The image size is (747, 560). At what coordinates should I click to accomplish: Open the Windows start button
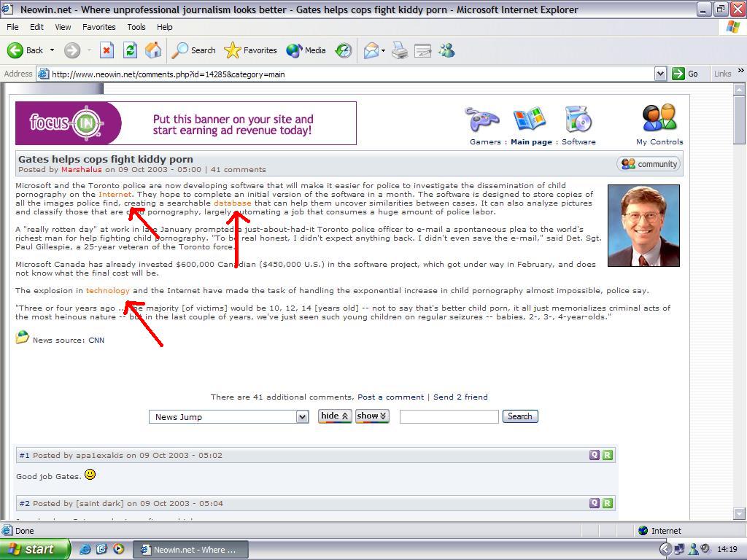pos(34,549)
